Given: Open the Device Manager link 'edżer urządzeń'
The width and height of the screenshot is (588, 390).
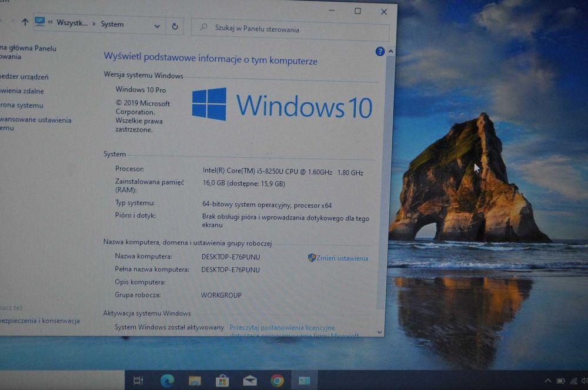Looking at the screenshot, I should [24, 77].
